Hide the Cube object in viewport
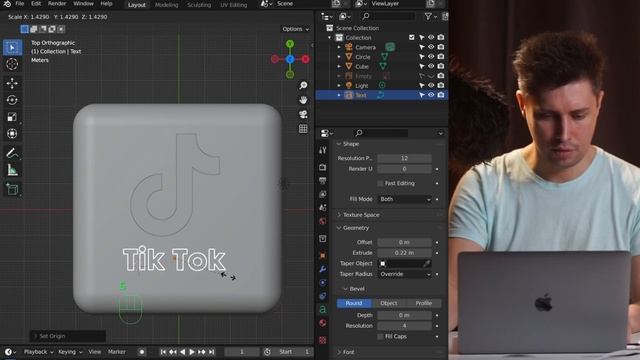This screenshot has height=360, width=640. [431, 66]
